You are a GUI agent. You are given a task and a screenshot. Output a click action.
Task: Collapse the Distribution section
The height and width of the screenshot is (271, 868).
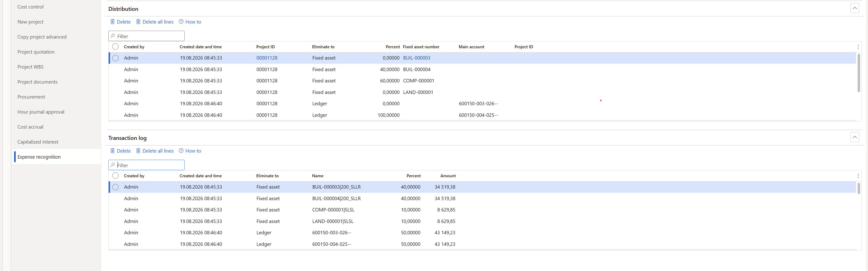[x=855, y=8]
